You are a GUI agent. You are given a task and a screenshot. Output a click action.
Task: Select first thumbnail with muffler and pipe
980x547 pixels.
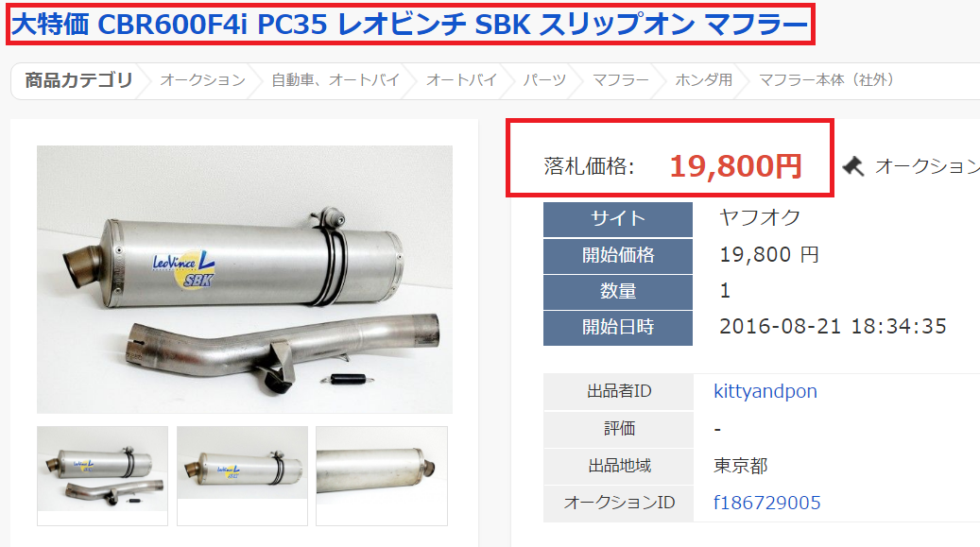pos(102,476)
